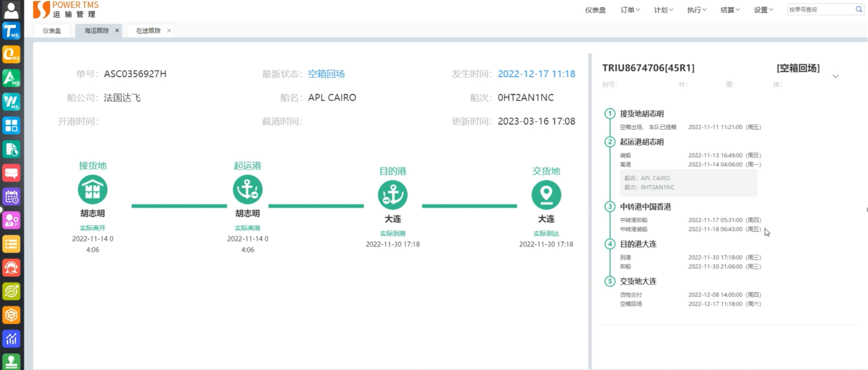Expand the 执行 dropdown menu
Image resolution: width=868 pixels, height=370 pixels.
697,10
